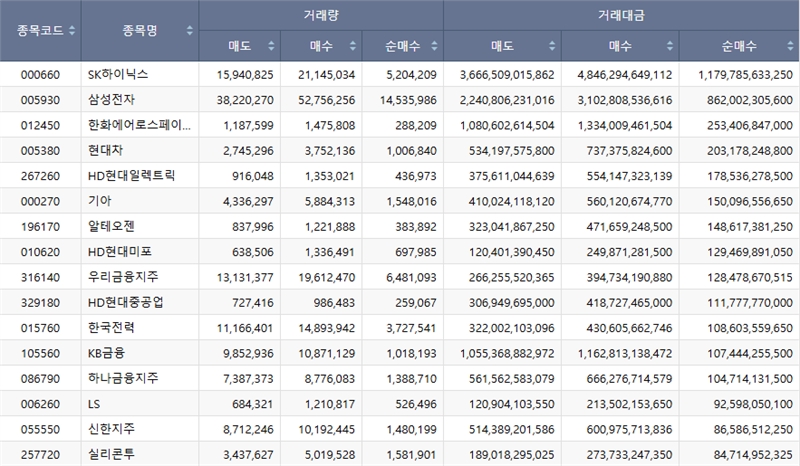Viewport: 800px width, 466px height.
Task: Click stock code 005930
Action: pos(40,100)
